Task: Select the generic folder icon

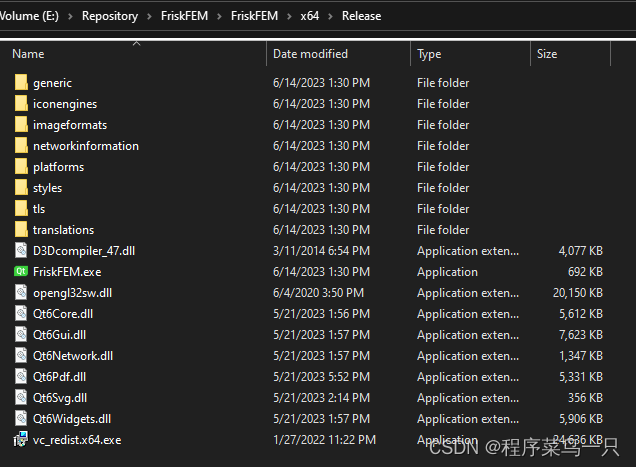Action: point(21,82)
